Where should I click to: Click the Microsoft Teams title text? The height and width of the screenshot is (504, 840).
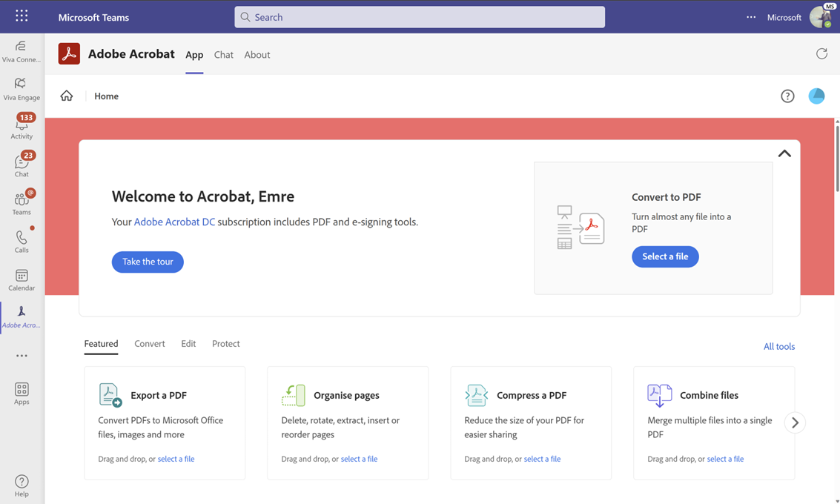coord(93,17)
